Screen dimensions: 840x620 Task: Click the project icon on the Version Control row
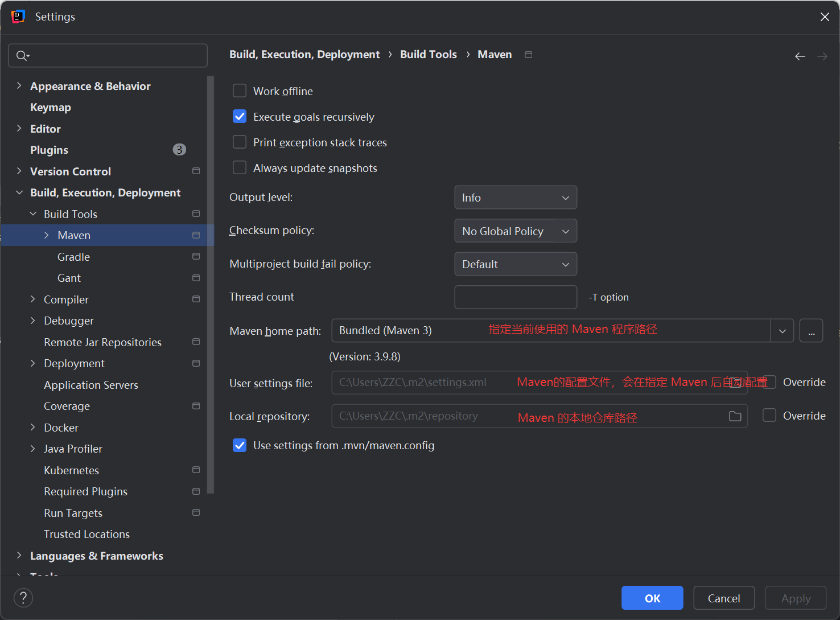coord(196,171)
